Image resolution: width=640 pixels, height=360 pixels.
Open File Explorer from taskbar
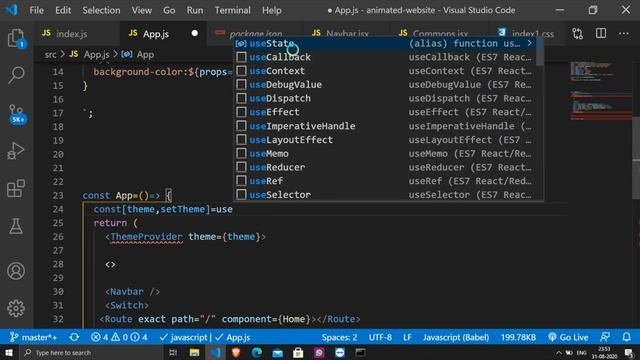click(194, 352)
